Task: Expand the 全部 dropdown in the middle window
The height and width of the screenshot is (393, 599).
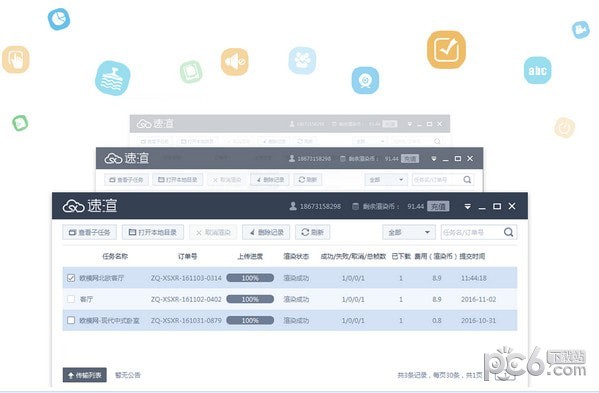Action: coord(386,180)
